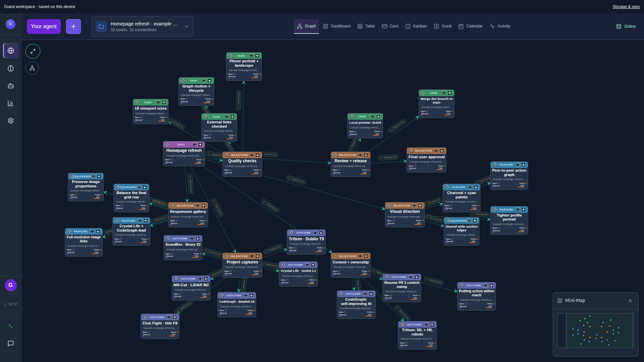Click plus on Peer-to-peer action graph feature
Screen dimensions: 644x362
coord(523,165)
